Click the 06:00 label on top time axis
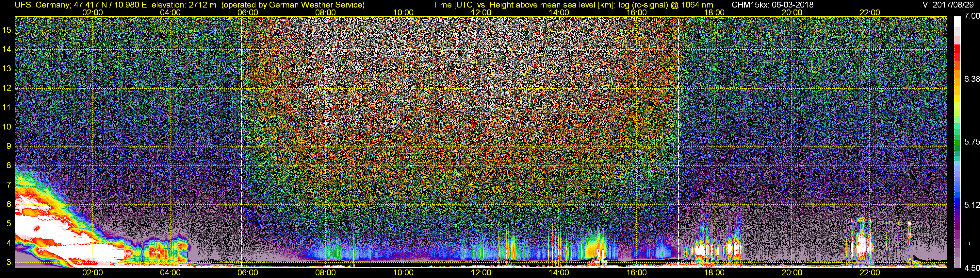The height and width of the screenshot is (278, 980). tap(248, 12)
